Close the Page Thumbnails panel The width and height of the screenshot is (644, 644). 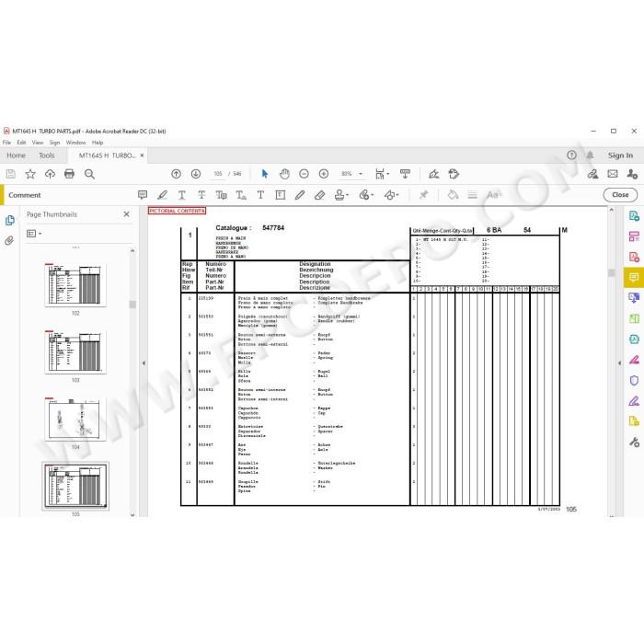click(x=127, y=214)
